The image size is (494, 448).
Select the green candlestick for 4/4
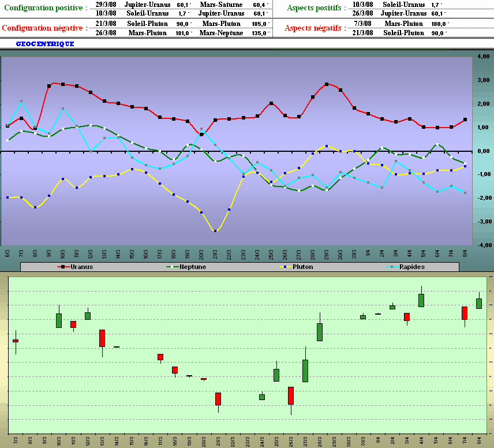tap(421, 300)
